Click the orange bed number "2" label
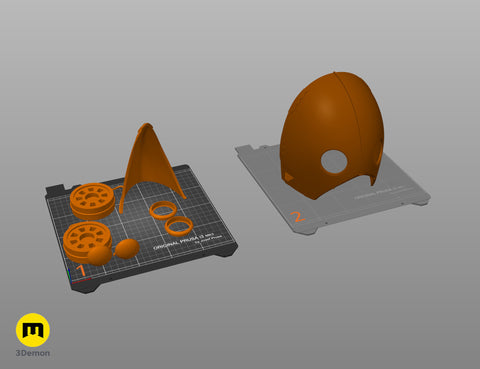The height and width of the screenshot is (369, 480). tap(297, 217)
